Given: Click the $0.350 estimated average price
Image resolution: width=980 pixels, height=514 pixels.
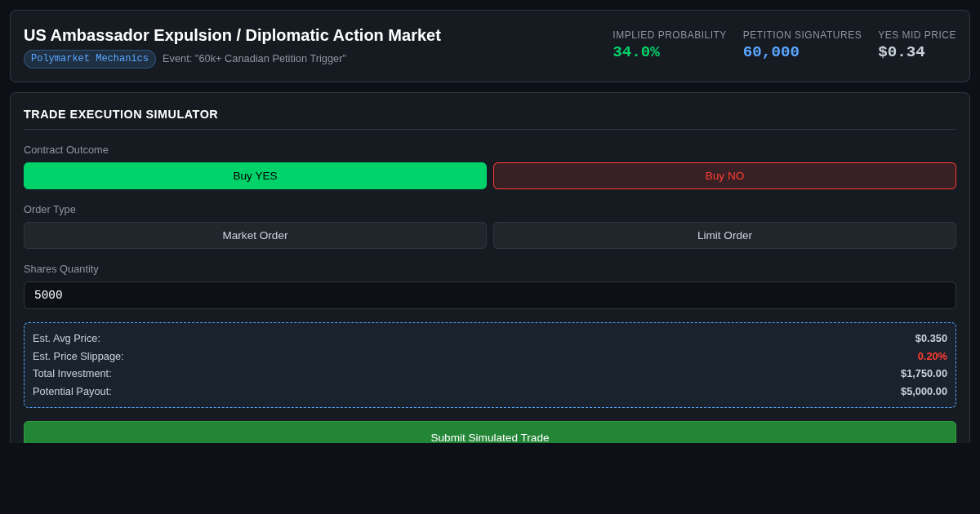Looking at the screenshot, I should tap(931, 338).
